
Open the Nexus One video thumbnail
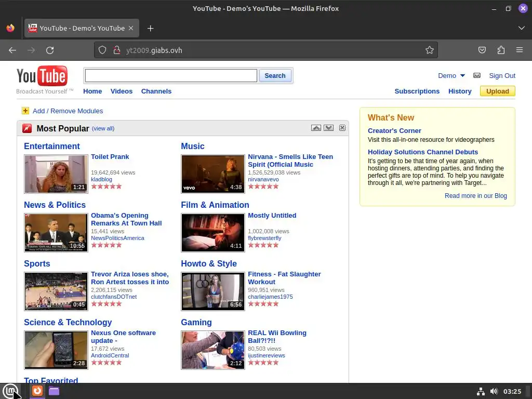point(56,350)
